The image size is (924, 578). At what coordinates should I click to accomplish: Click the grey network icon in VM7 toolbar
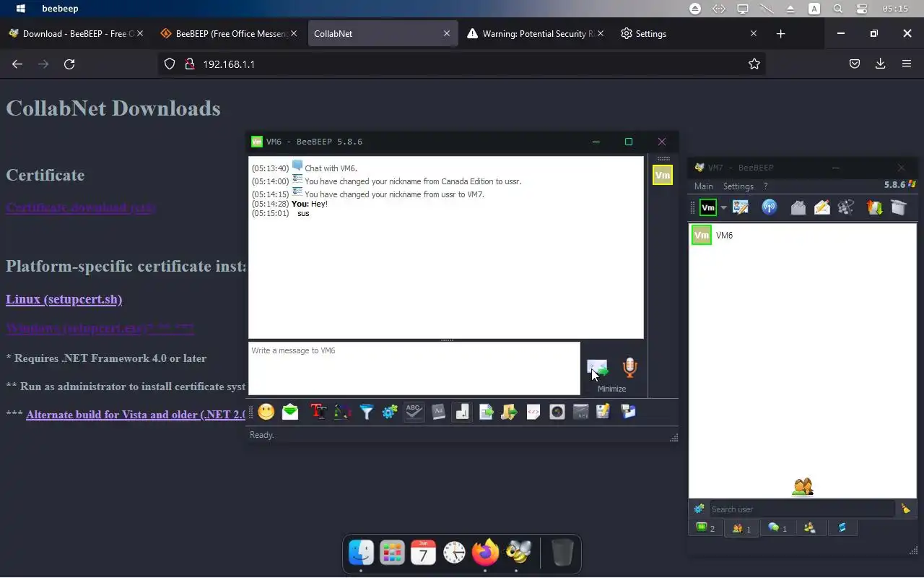click(846, 208)
